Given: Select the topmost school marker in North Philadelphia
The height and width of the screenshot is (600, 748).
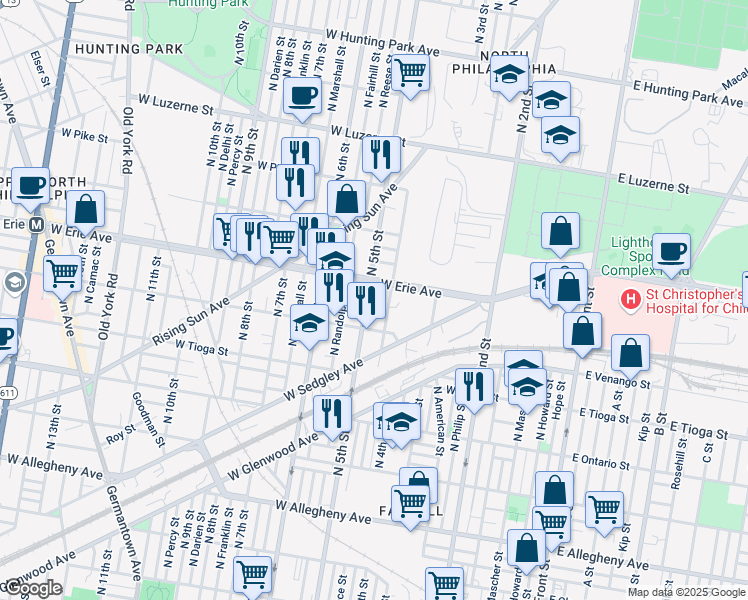Looking at the screenshot, I should (x=509, y=77).
